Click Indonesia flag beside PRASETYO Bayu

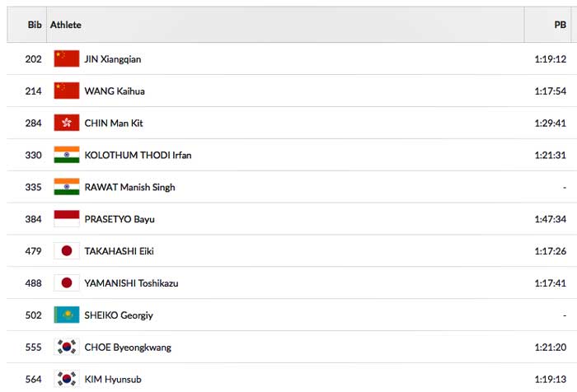[x=66, y=219]
